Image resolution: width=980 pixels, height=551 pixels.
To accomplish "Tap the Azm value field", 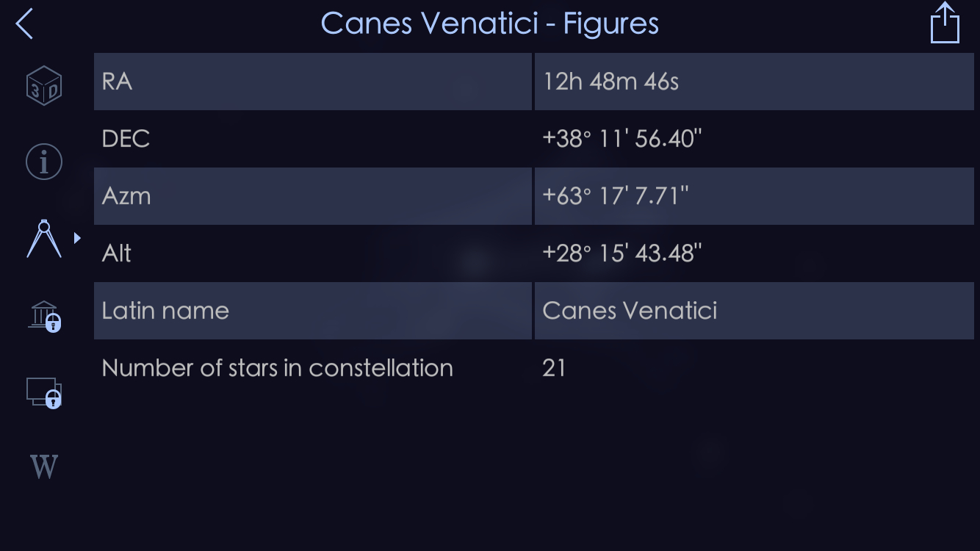I will (x=615, y=196).
